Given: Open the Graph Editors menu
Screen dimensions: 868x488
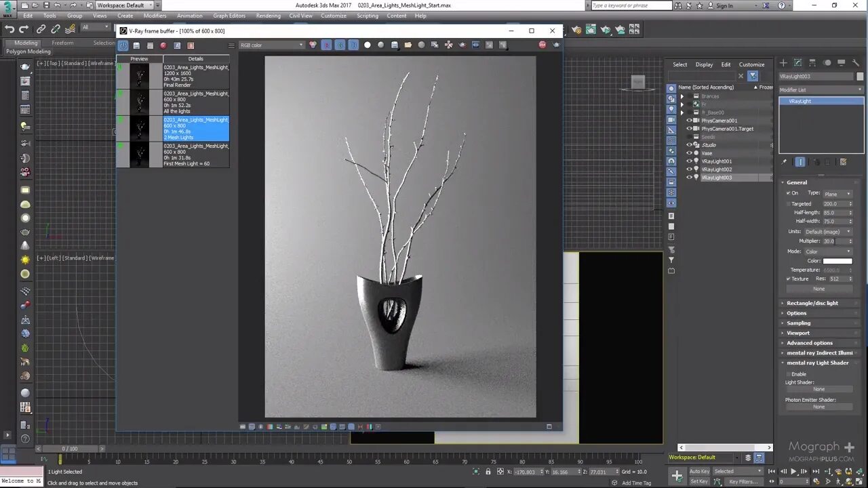Looking at the screenshot, I should coord(229,16).
